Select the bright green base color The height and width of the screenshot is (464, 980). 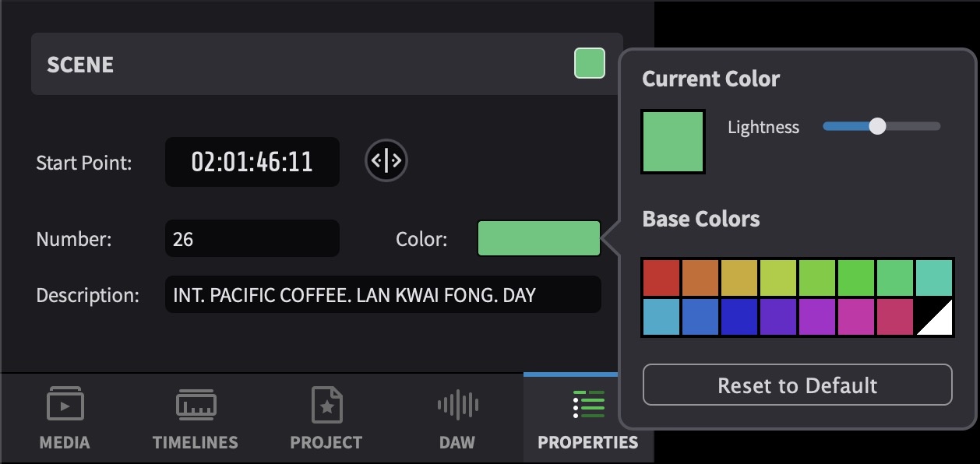coord(856,278)
